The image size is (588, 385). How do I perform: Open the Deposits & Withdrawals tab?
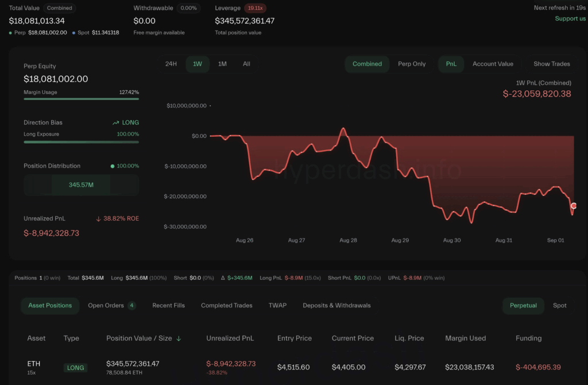pos(336,306)
